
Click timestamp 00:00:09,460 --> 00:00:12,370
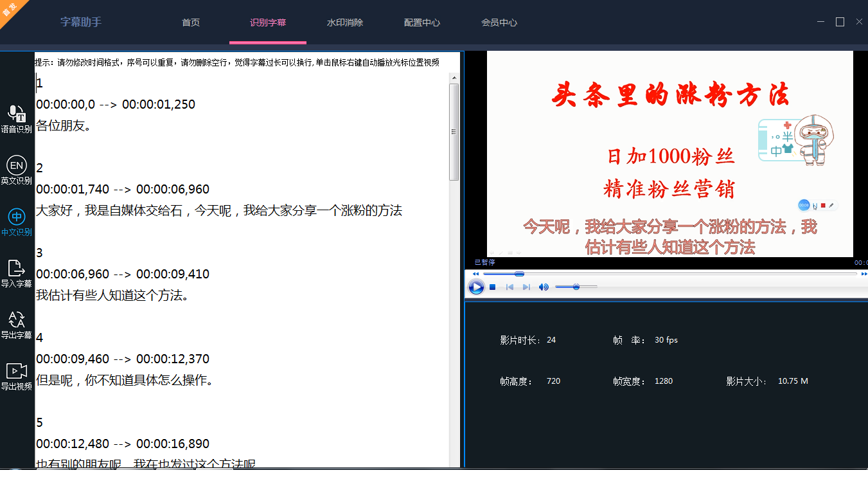(x=123, y=359)
